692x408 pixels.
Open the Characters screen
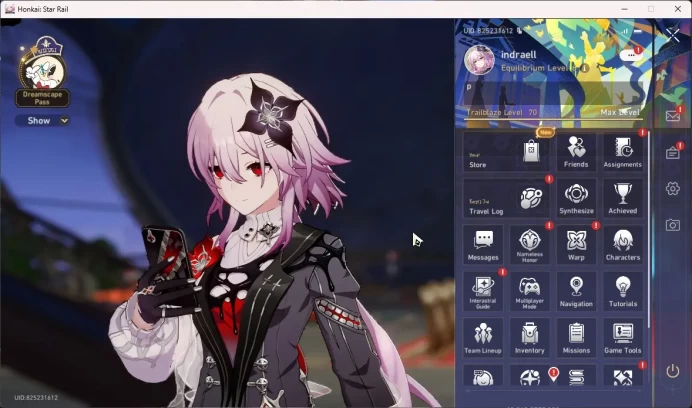[622, 245]
